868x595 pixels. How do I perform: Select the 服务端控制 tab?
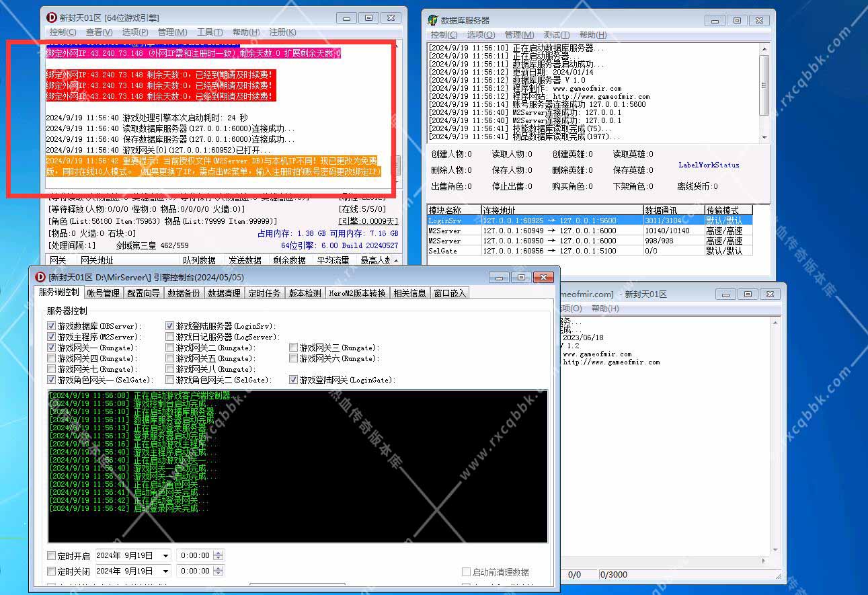tap(58, 292)
